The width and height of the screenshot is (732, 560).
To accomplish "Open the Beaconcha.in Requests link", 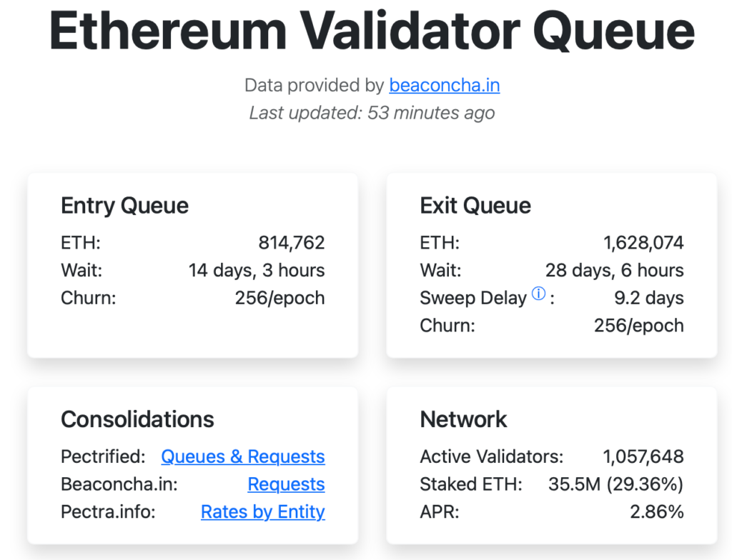I will 286,484.
